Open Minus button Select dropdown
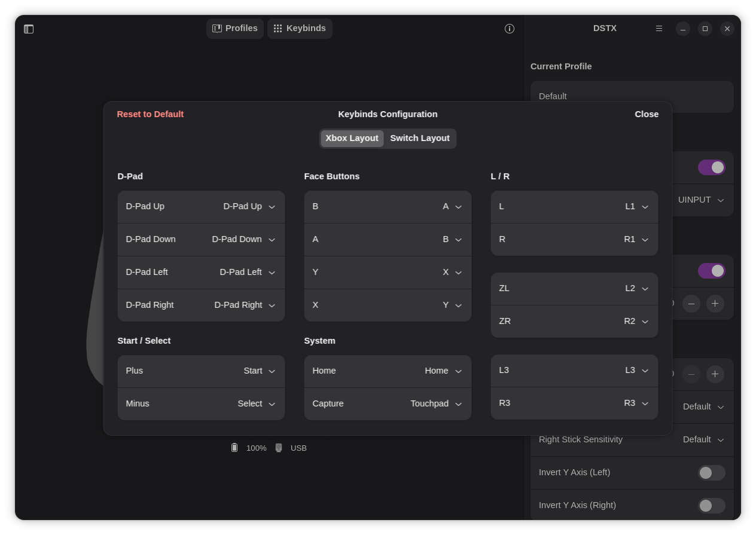The height and width of the screenshot is (535, 756). 201,404
